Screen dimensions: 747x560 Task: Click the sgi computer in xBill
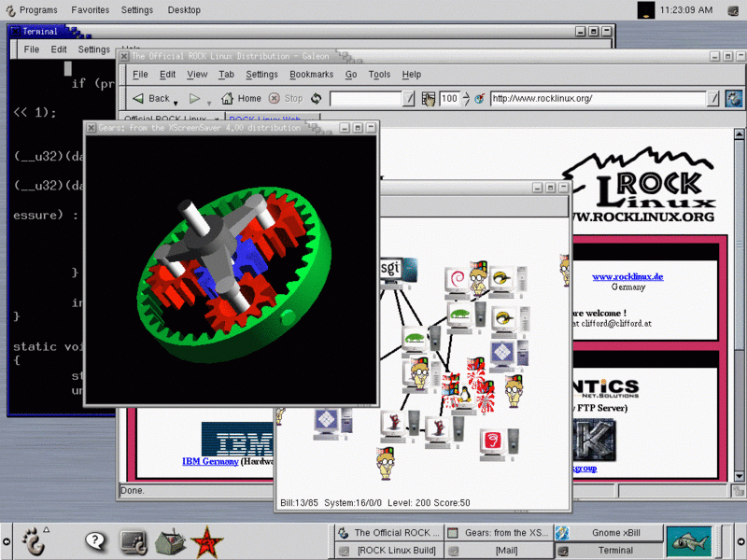tap(399, 273)
